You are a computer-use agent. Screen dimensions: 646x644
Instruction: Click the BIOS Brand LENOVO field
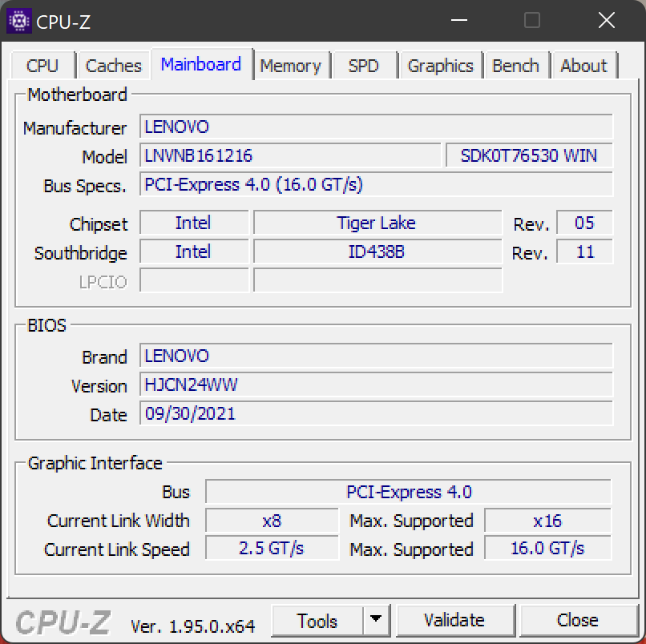tap(376, 356)
